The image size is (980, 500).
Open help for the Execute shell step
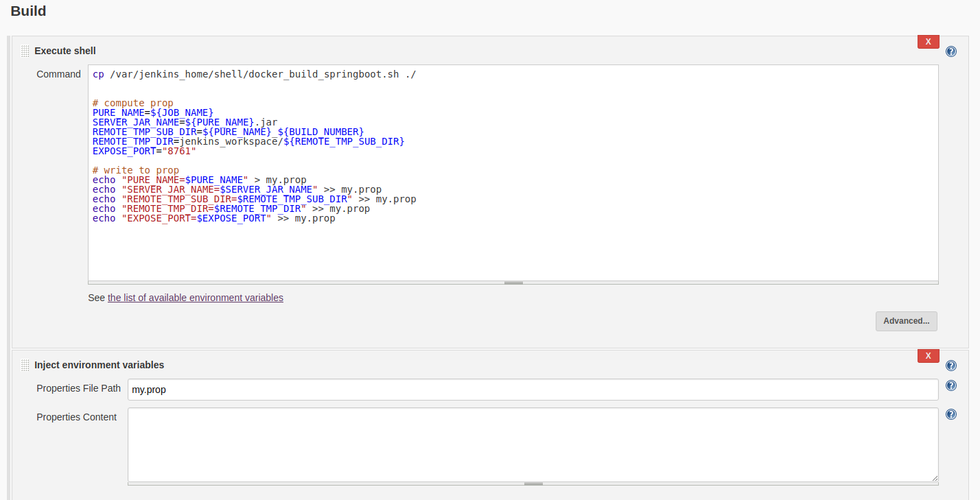click(950, 51)
